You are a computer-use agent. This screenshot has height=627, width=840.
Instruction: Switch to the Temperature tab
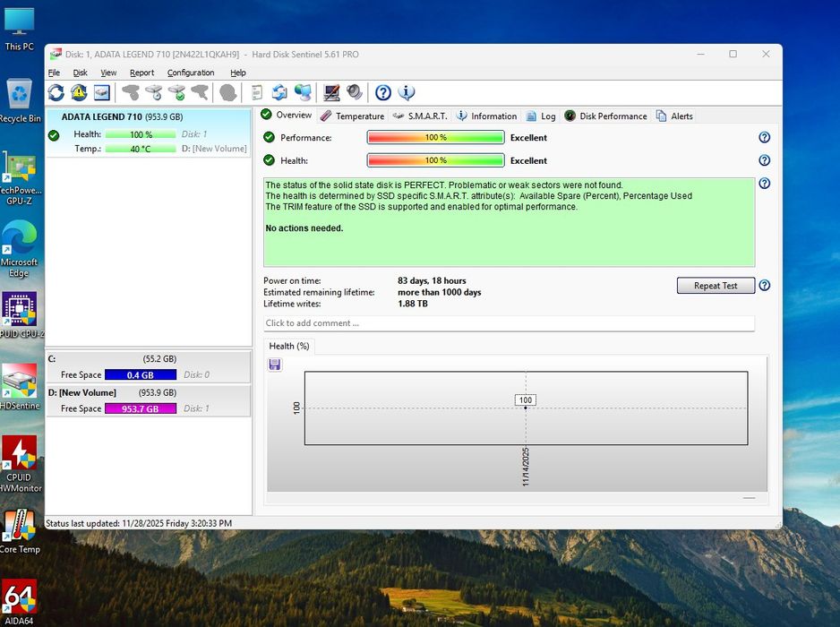point(353,116)
